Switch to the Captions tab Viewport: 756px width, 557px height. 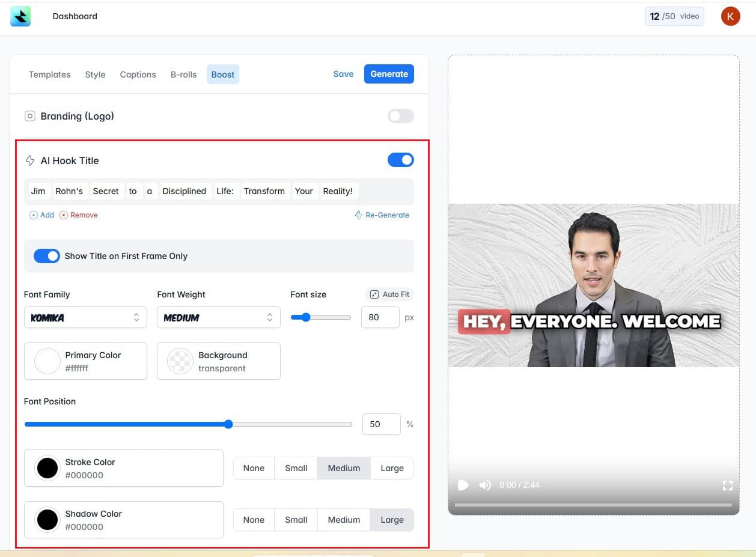click(x=137, y=74)
